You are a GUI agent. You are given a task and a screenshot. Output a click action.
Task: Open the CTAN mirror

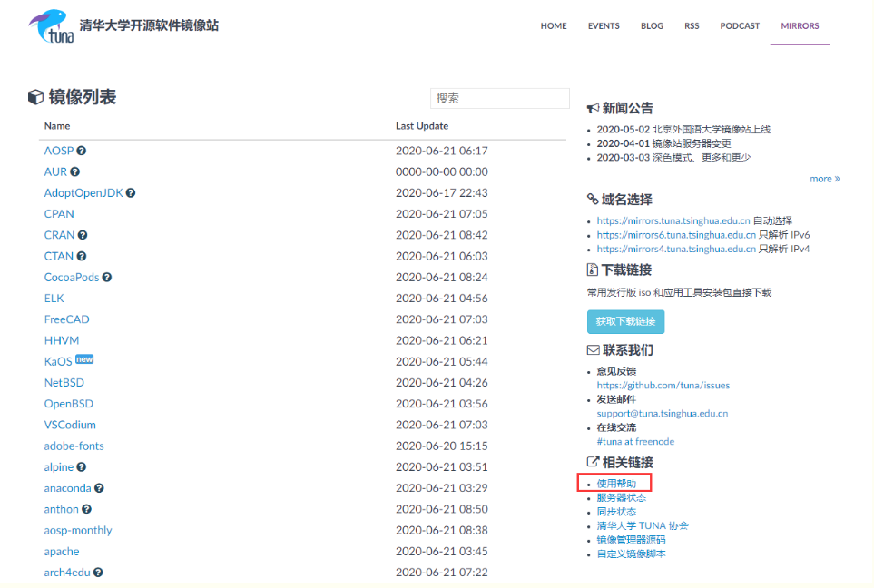click(58, 257)
